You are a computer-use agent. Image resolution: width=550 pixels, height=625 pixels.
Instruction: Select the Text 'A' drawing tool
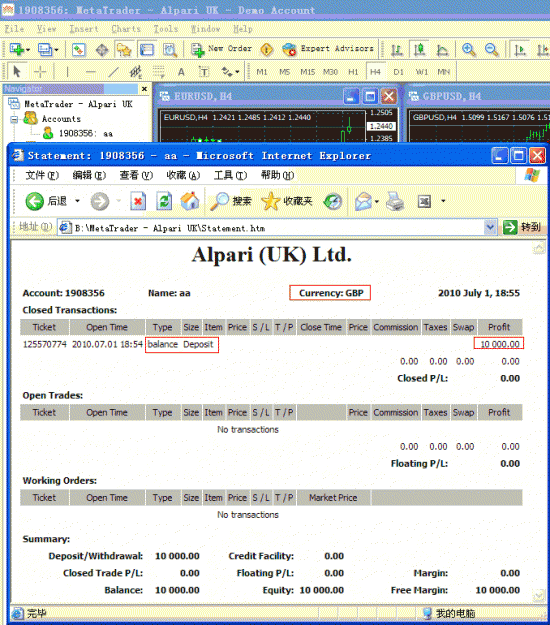tap(181, 72)
